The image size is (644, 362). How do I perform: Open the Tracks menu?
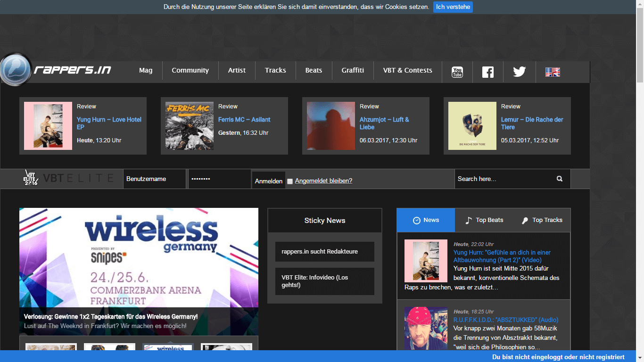click(x=275, y=70)
